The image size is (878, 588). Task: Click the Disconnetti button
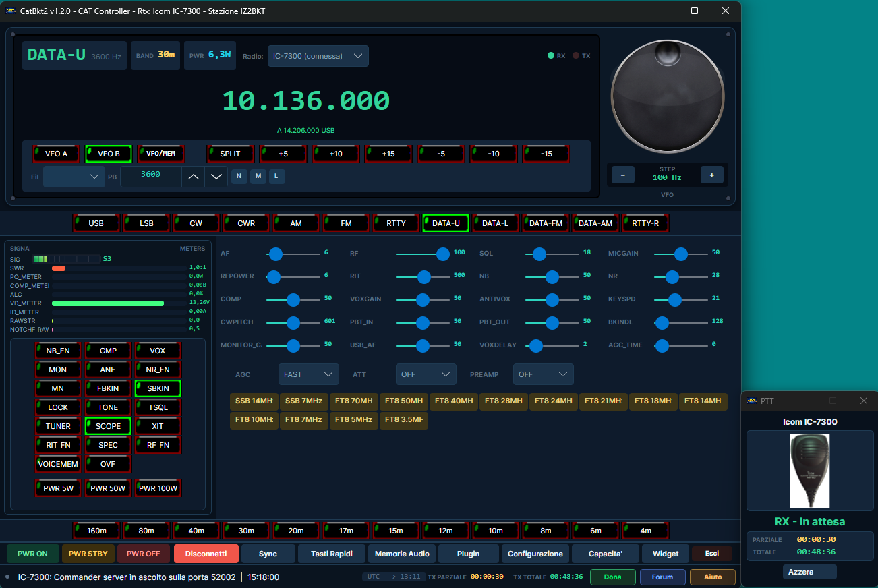point(206,554)
